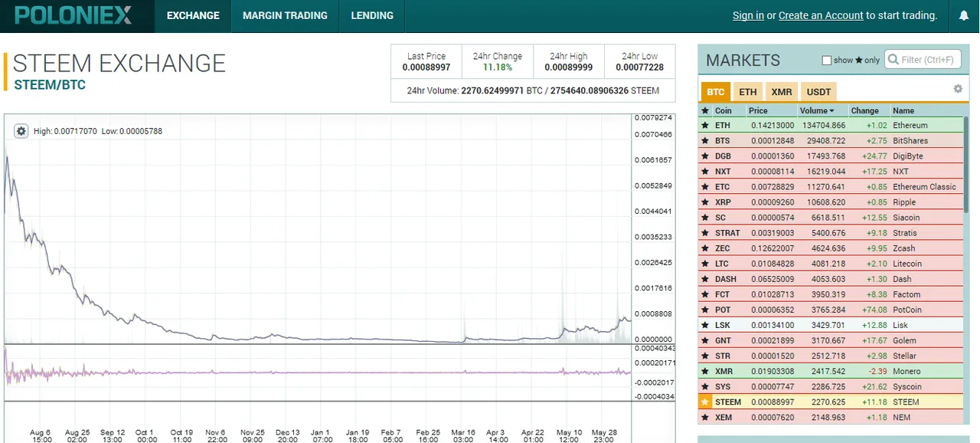Toggle the star for DGB market
Viewport: 980px width, 443px height.
coord(705,156)
